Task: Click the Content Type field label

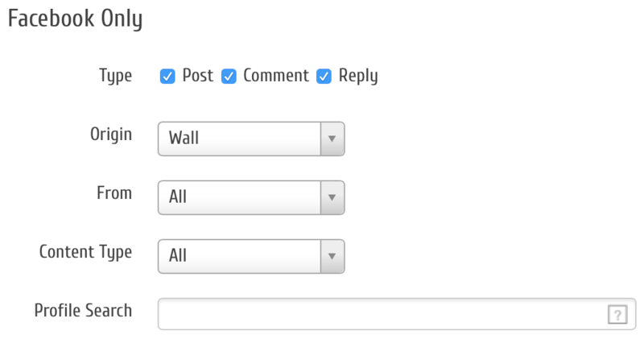Action: (x=85, y=252)
